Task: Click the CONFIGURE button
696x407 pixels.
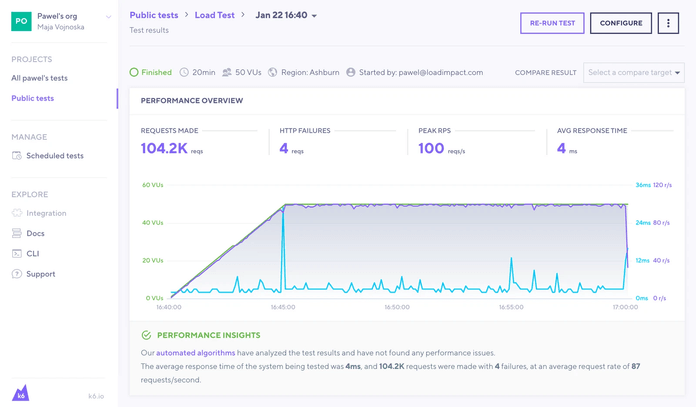Action: coord(621,23)
